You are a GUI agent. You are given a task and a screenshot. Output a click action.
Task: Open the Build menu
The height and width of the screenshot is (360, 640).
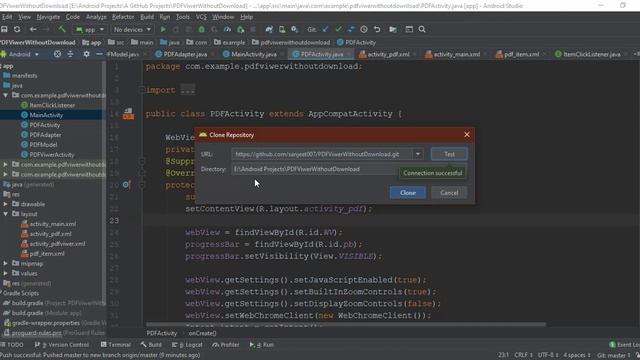coord(147,17)
